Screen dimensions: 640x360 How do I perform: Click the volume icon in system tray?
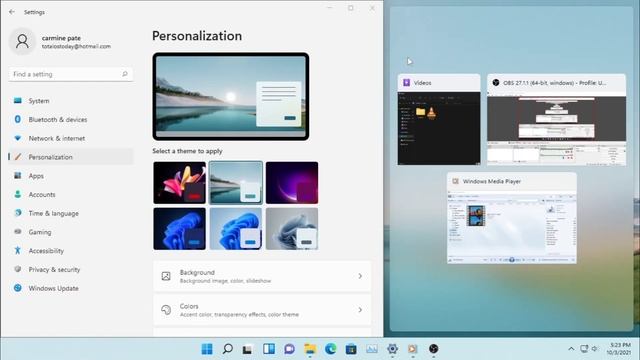pos(595,349)
